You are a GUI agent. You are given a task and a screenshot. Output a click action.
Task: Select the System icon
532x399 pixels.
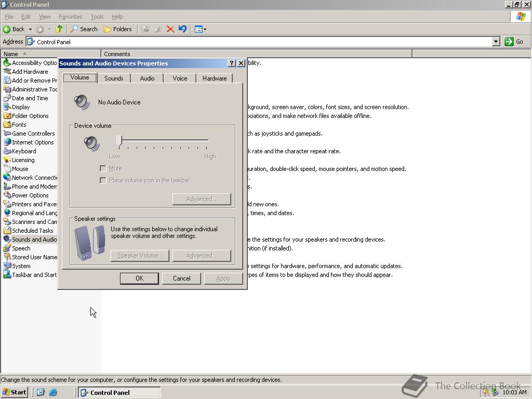(7, 265)
